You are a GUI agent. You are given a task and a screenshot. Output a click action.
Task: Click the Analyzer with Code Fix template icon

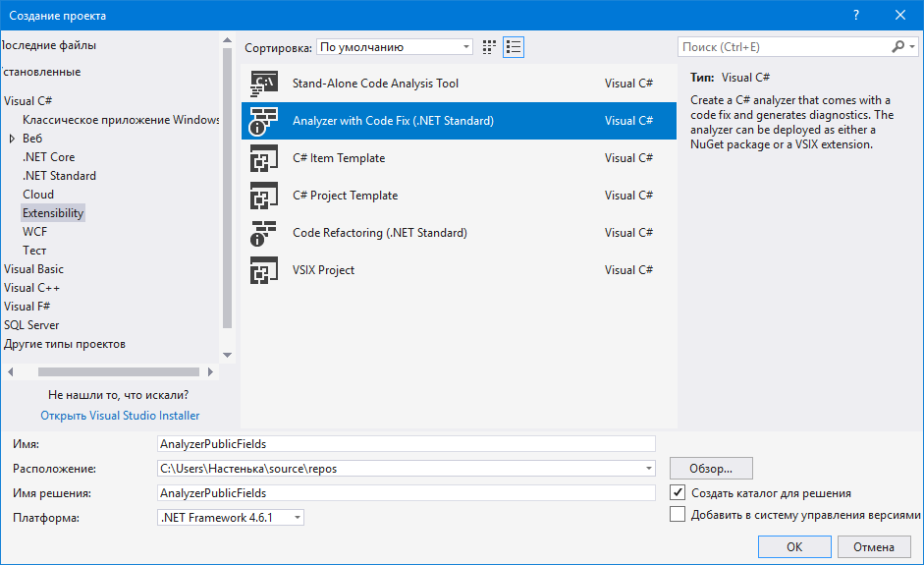click(263, 121)
